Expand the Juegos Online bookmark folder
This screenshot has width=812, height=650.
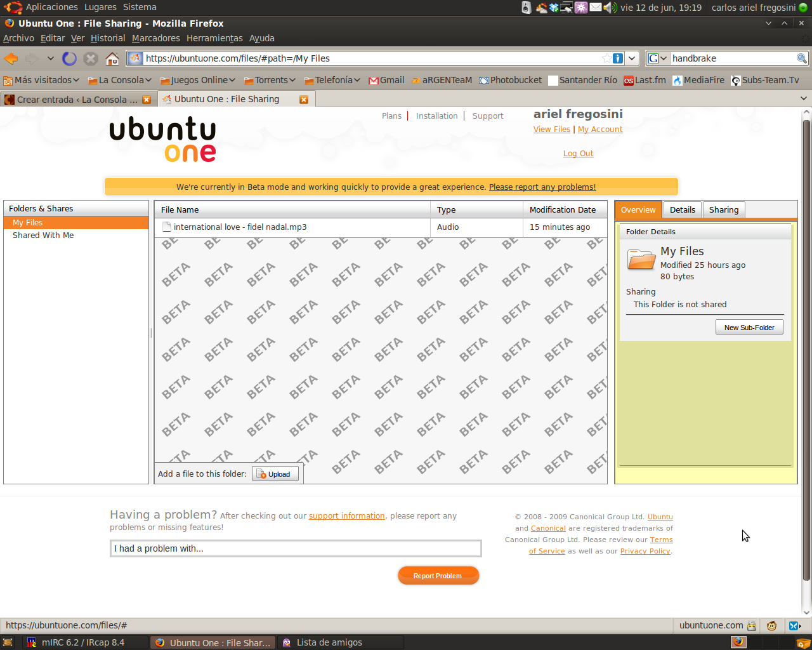click(x=198, y=80)
